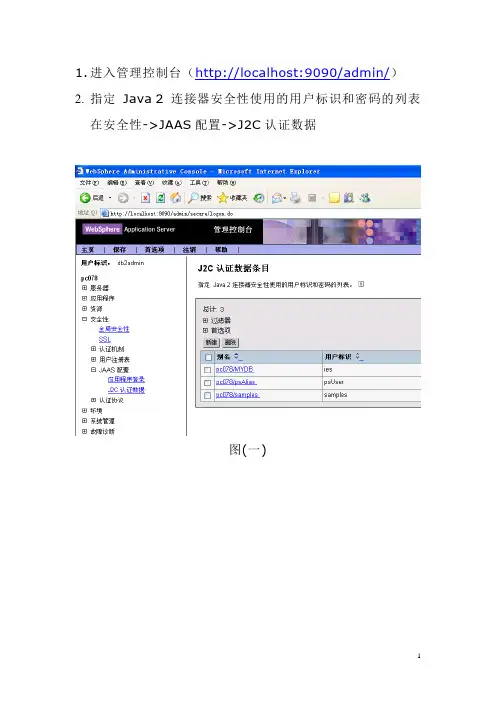Open the 收藏(A) menu
Image resolution: width=496 pixels, height=702 pixels.
click(171, 183)
